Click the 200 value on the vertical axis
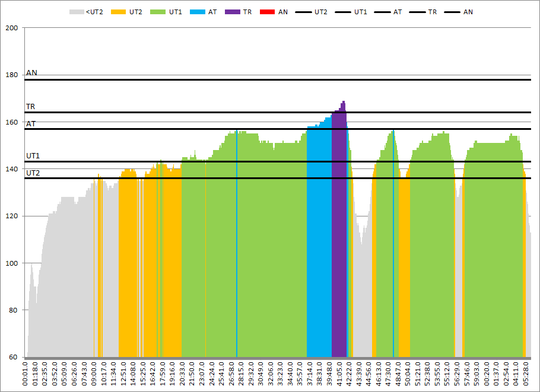 12,28
